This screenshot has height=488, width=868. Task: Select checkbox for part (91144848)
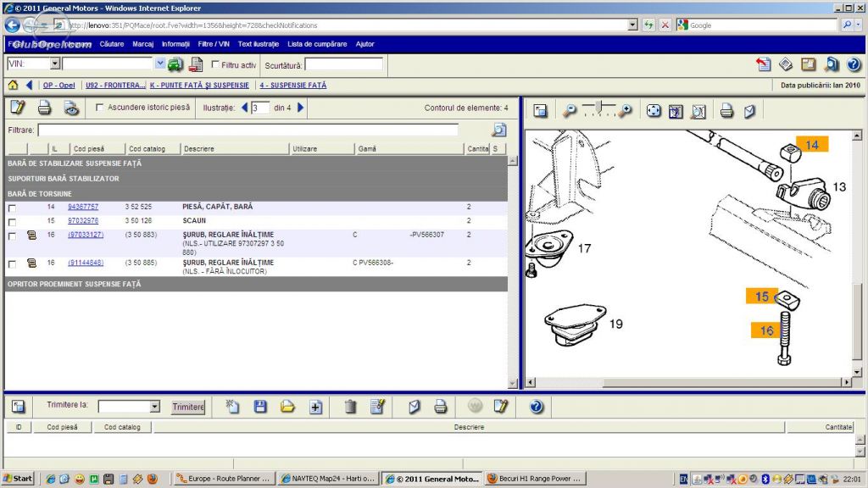pos(12,264)
